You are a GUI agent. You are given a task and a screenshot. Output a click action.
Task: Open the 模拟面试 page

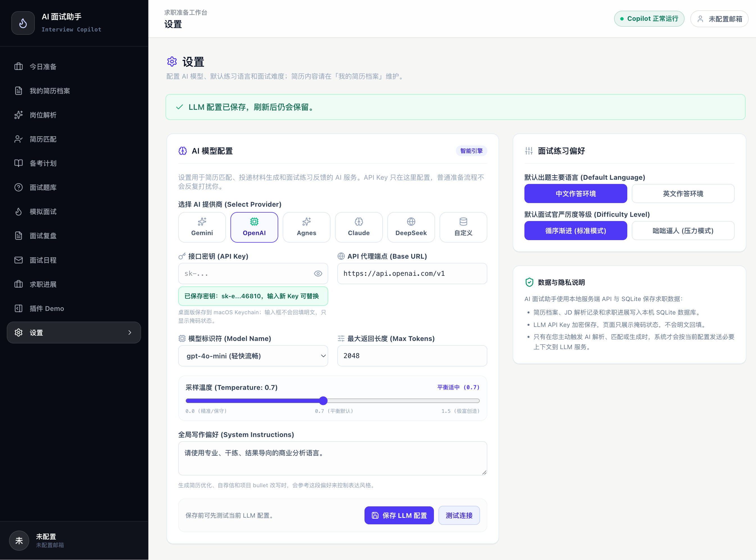coord(74,211)
